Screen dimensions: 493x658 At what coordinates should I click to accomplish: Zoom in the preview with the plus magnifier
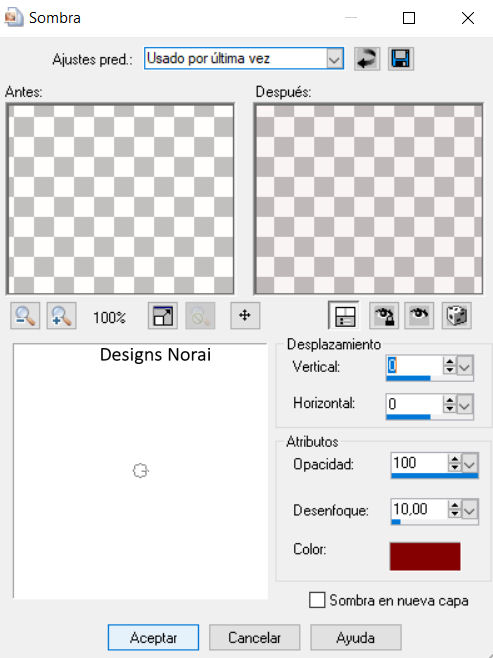click(62, 316)
